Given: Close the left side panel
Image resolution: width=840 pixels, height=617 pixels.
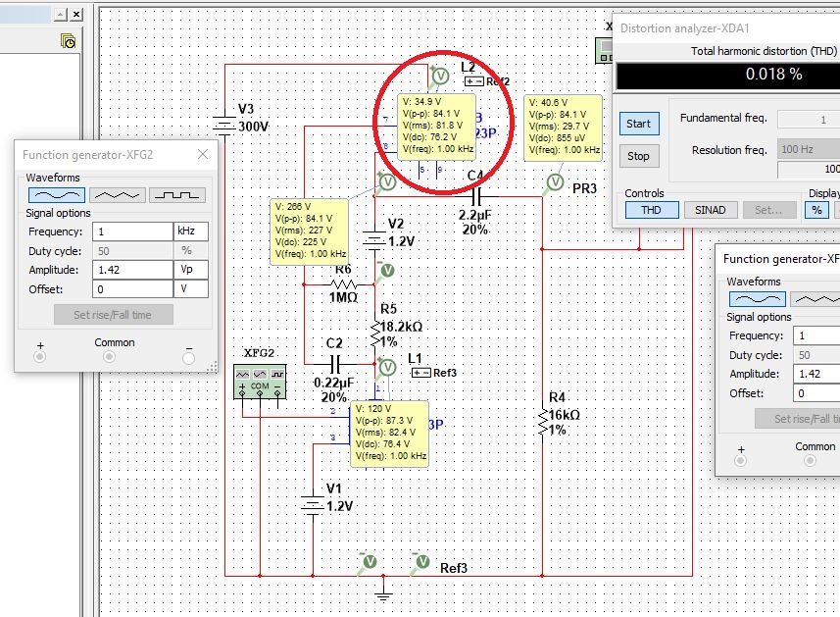Looking at the screenshot, I should tap(76, 15).
